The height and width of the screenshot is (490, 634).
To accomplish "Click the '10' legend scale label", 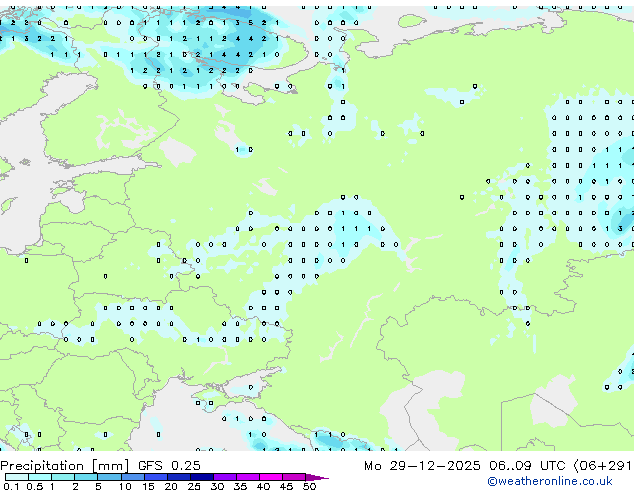I will 125,486.
